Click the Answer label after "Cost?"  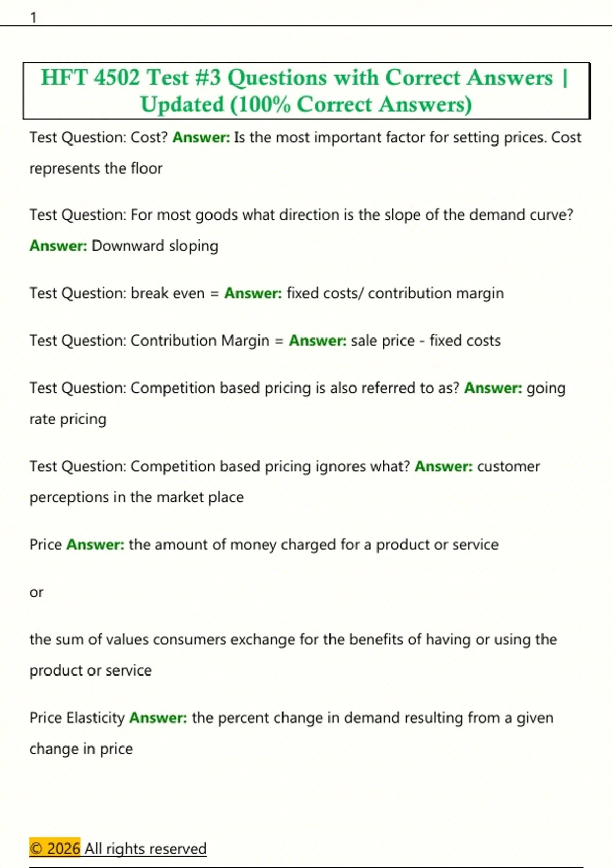[201, 138]
